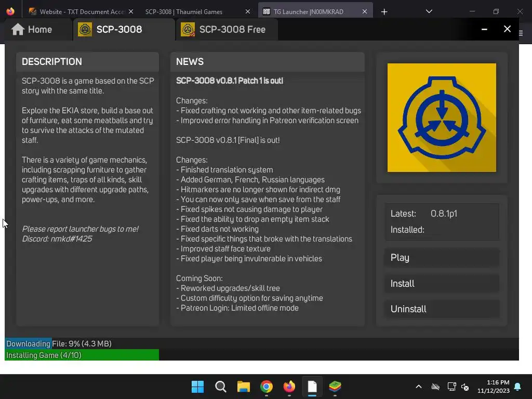Click the large SCP logo image
The height and width of the screenshot is (399, 532).
[442, 118]
